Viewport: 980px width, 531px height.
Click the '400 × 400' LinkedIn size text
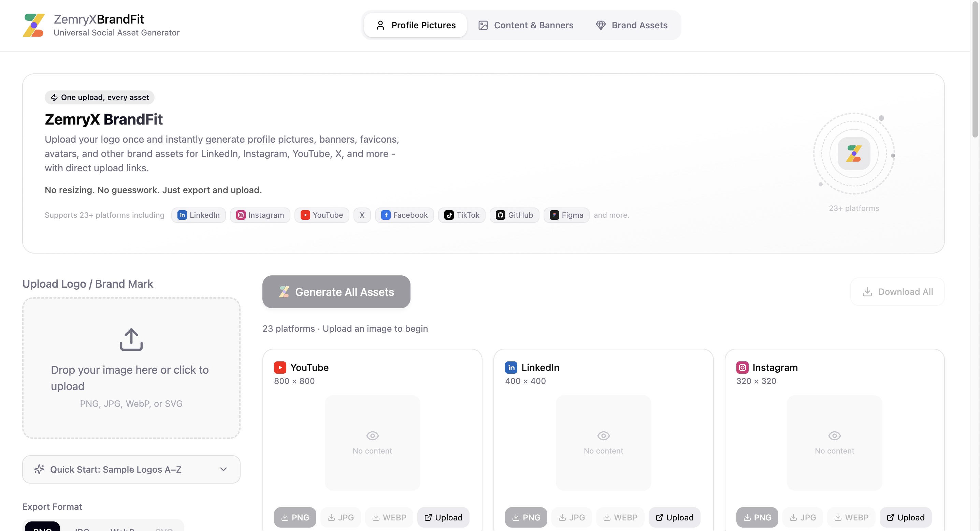tap(525, 381)
